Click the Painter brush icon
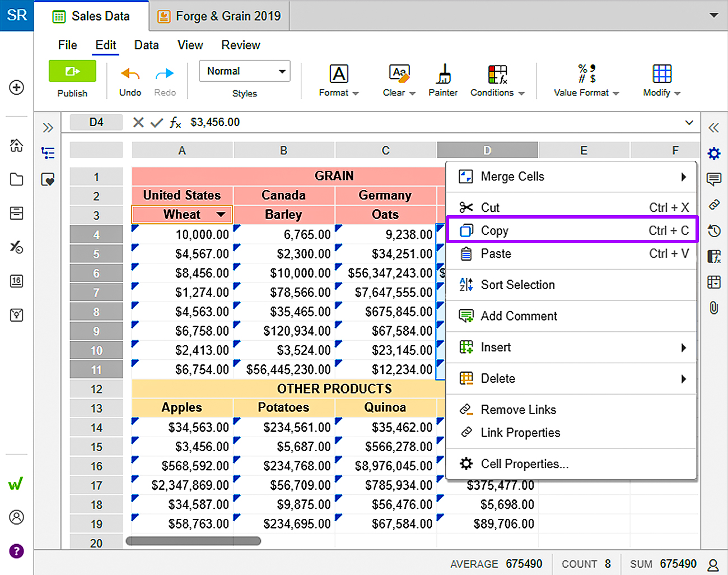Viewport: 728px width, 575px height. click(442, 75)
